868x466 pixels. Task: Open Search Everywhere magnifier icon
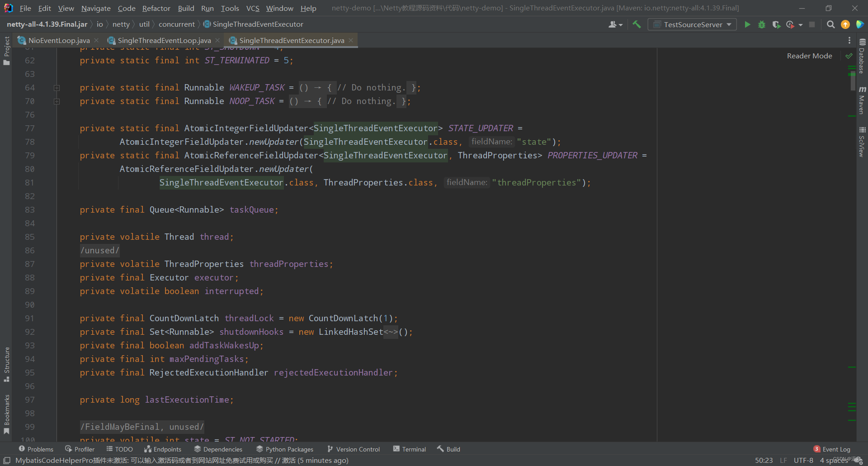point(830,24)
